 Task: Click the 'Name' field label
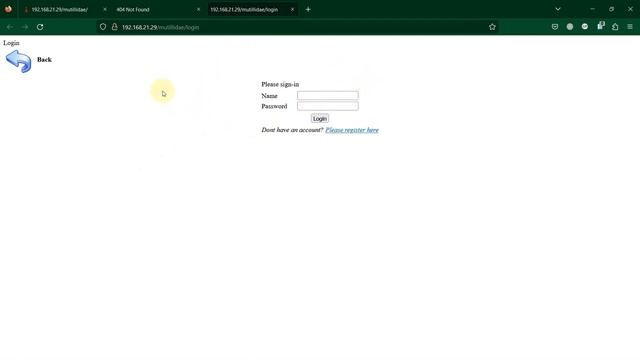tap(269, 96)
